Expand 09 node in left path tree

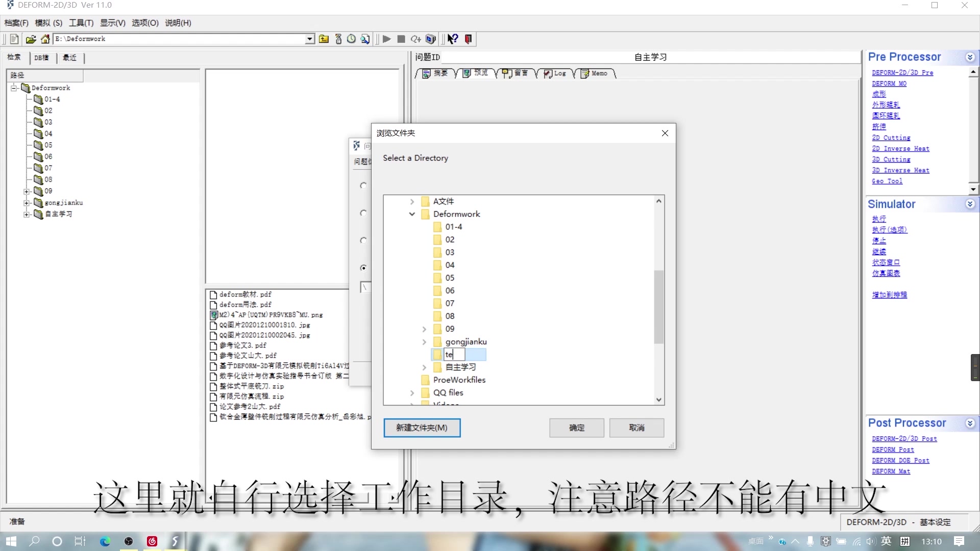pos(27,191)
